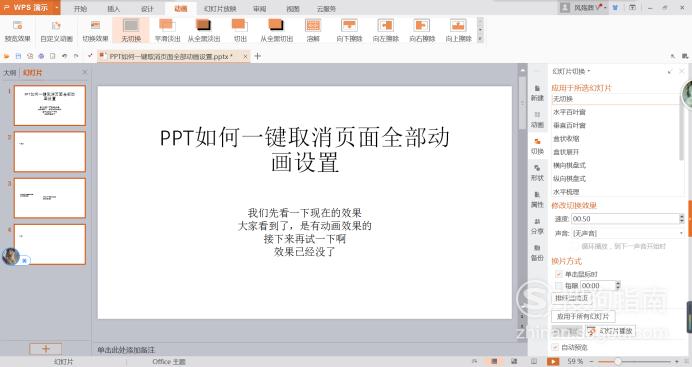Viewport: 692px width, 367px height.
Task: Start slideshow from orange play icon
Action: click(553, 361)
